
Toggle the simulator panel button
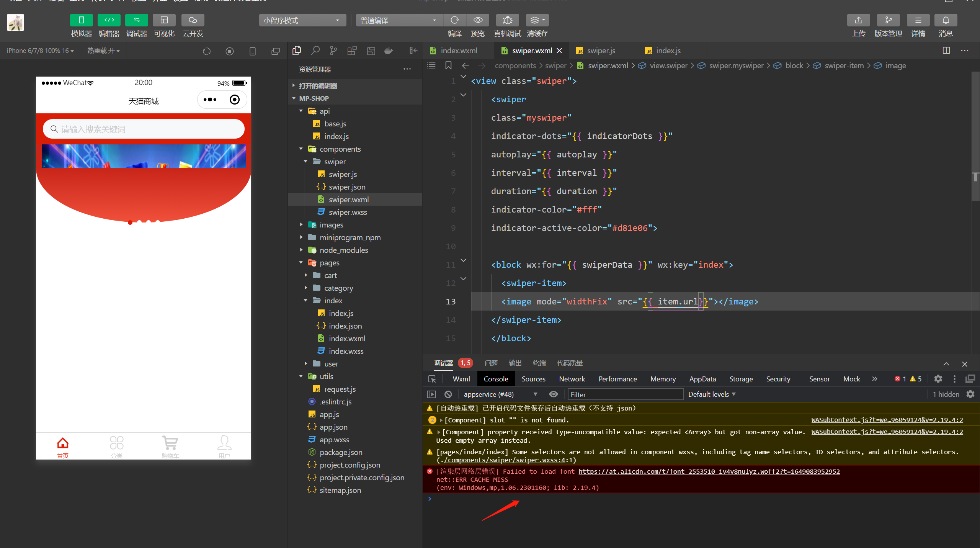(x=81, y=20)
